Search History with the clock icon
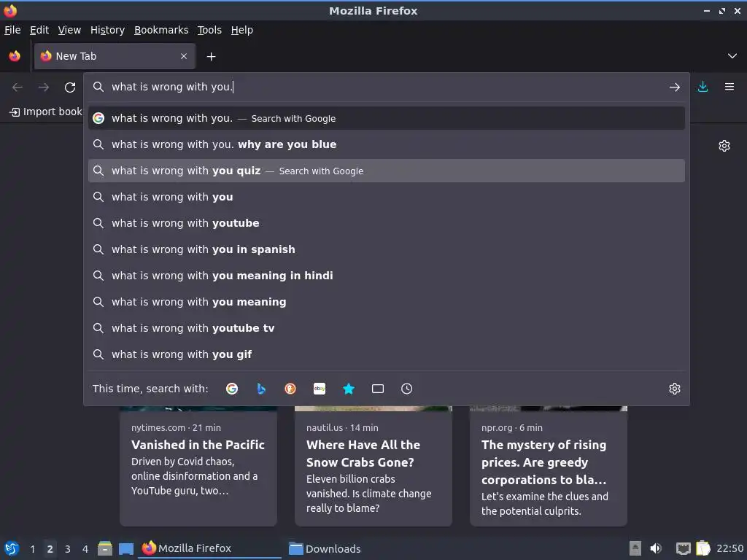The height and width of the screenshot is (560, 747). (407, 389)
